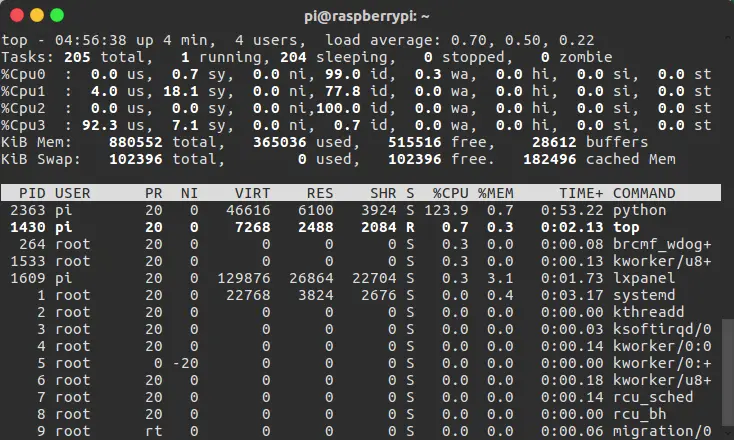This screenshot has height=440, width=734.
Task: Click the %Cpu0 label
Action: [23, 74]
